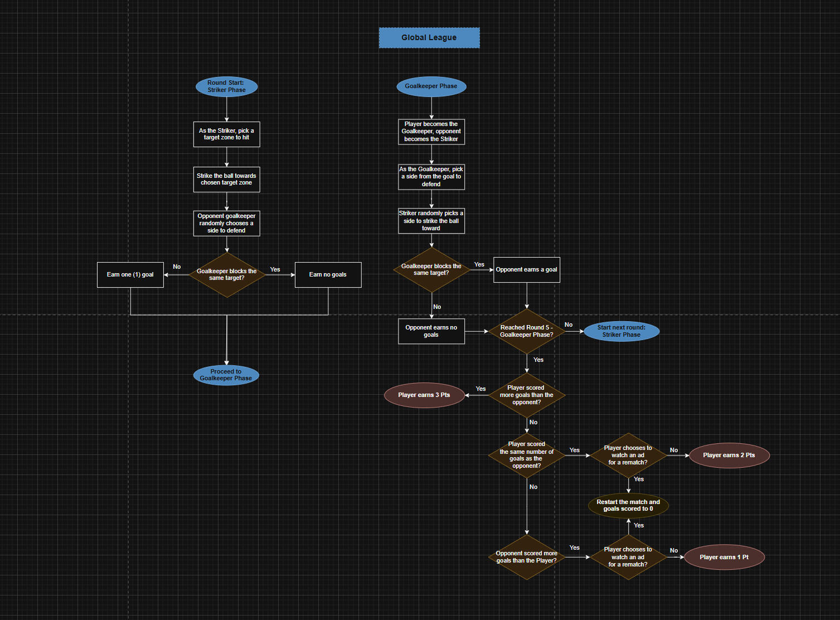
Task: Select the 'Player earns 3 Pts' ellipse
Action: pos(424,395)
